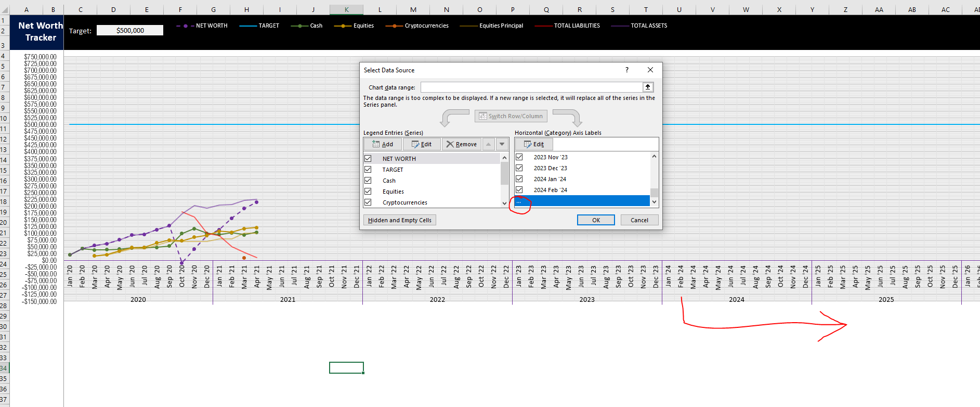
Task: Uncheck the 2023 Nov '23 axis label
Action: [x=519, y=157]
